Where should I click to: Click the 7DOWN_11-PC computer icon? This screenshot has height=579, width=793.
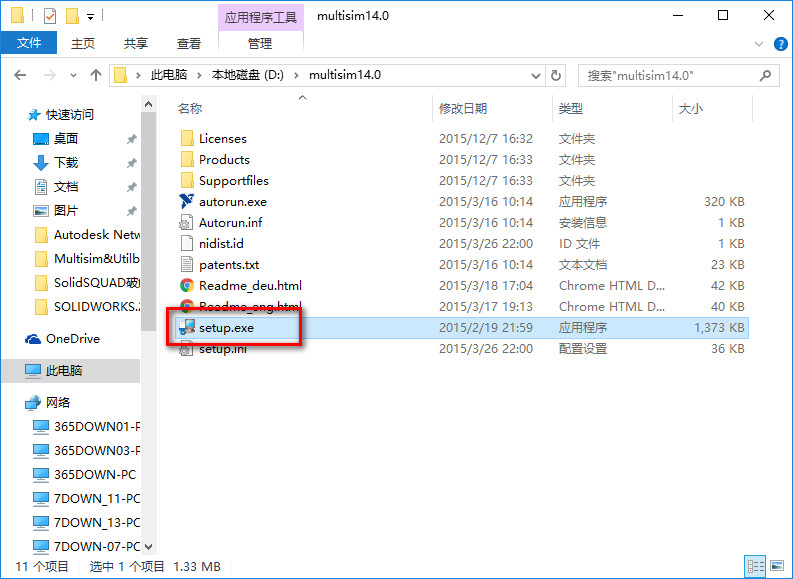click(41, 499)
